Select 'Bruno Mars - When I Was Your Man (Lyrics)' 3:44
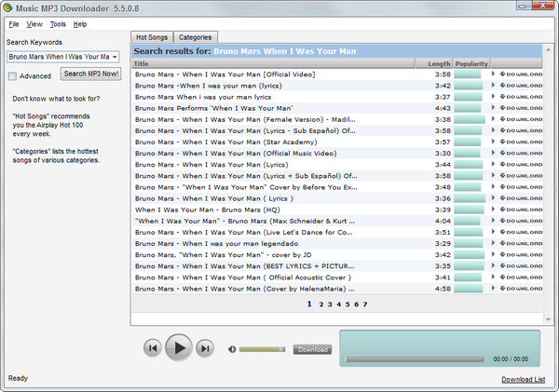 pos(211,165)
